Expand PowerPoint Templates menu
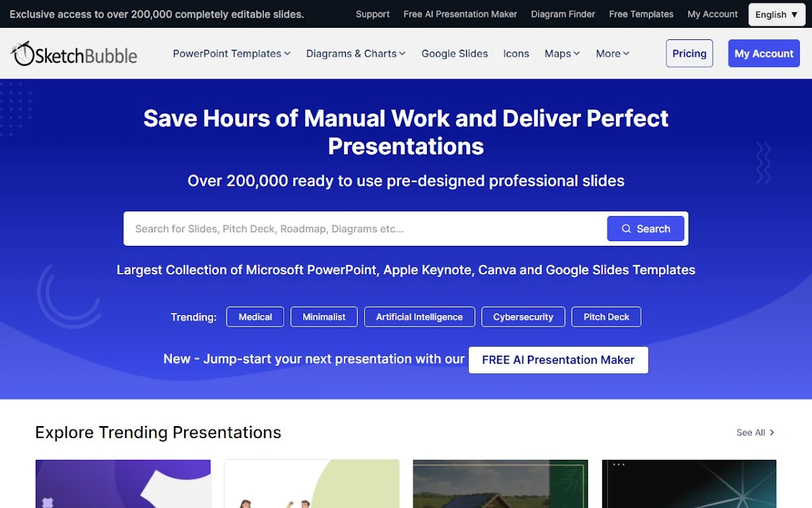 (x=231, y=54)
